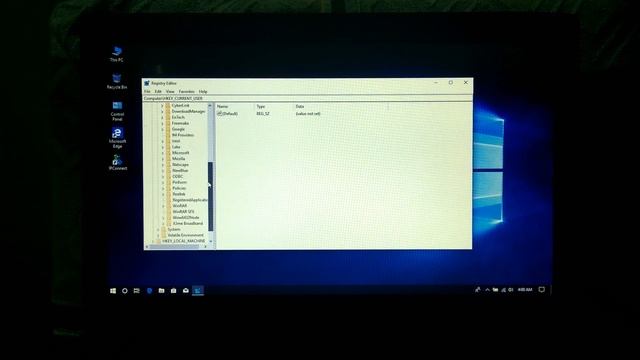Select the Volatile Environment key

tap(185, 236)
